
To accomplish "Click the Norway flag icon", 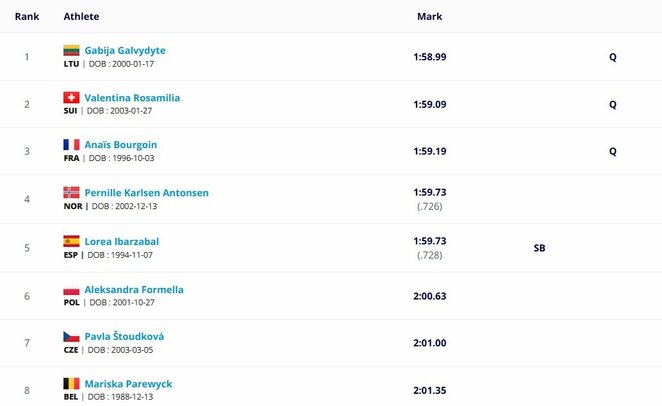I will pos(71,192).
